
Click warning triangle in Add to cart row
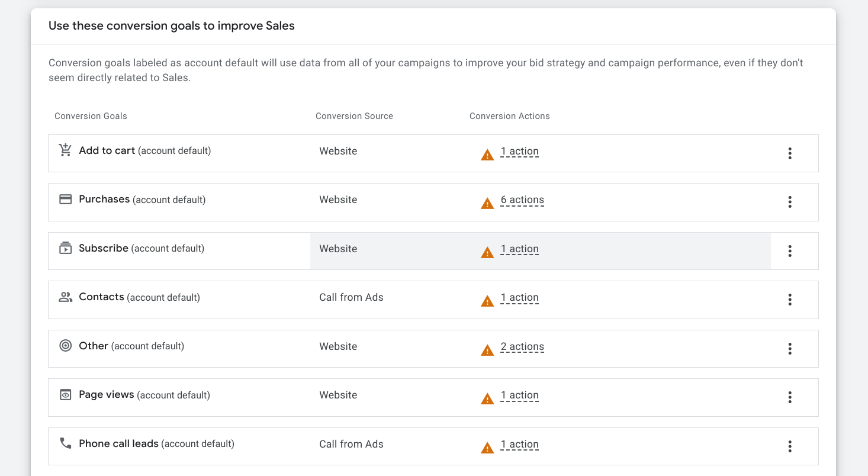pyautogui.click(x=487, y=155)
